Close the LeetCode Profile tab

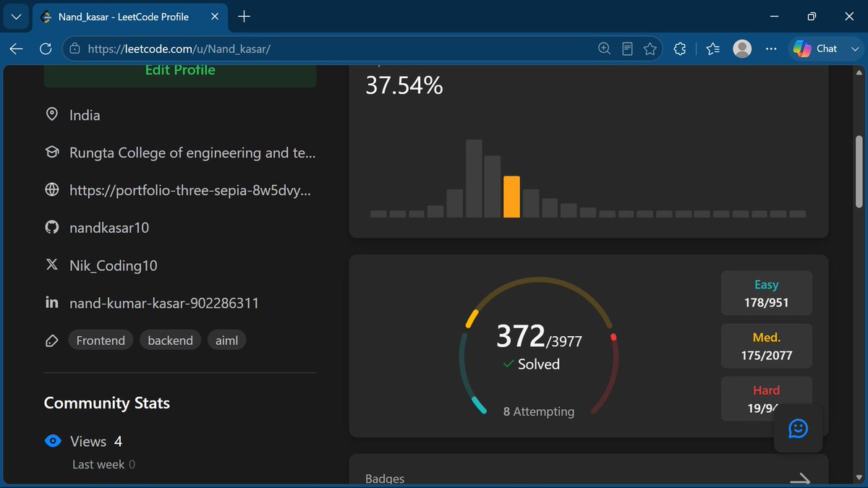[213, 16]
